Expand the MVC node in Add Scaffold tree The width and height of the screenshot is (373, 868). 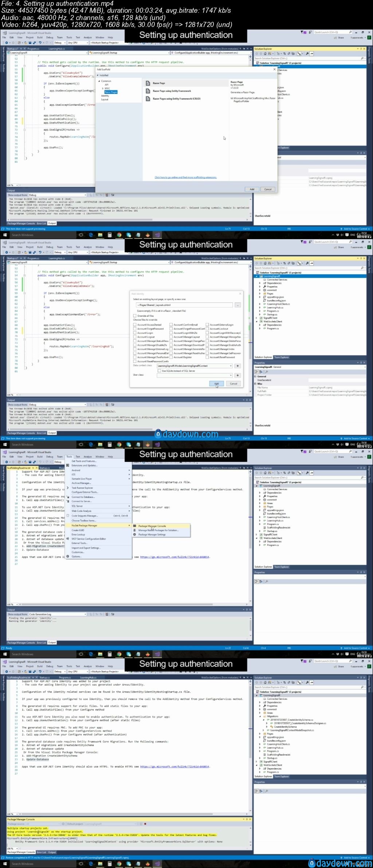[x=103, y=88]
